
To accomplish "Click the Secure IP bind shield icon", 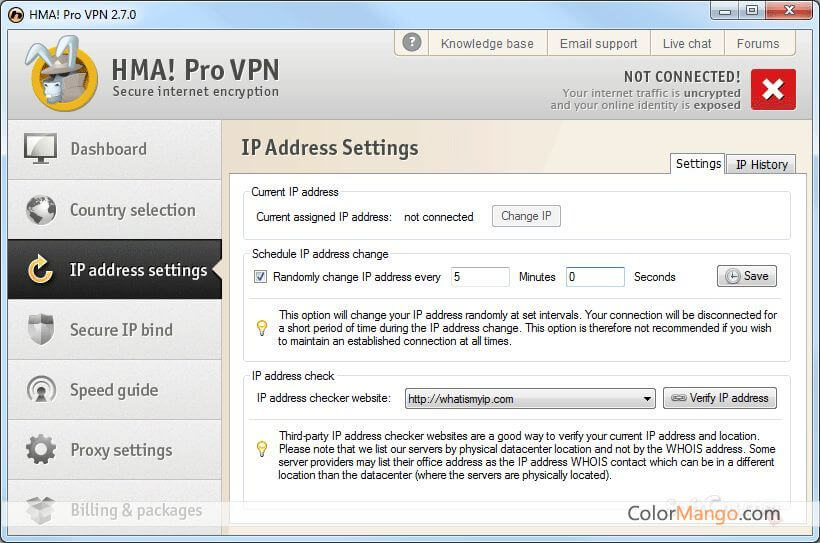I will [41, 330].
